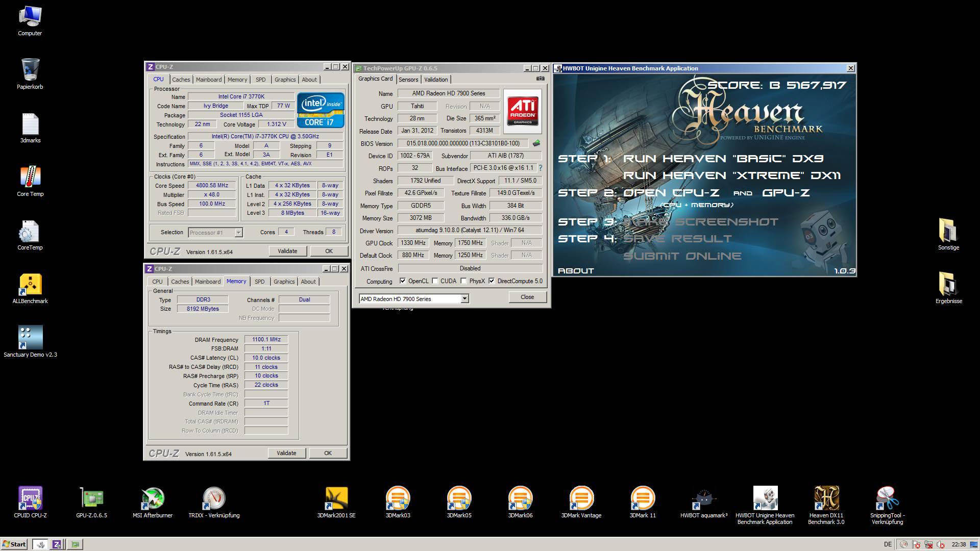Image resolution: width=980 pixels, height=551 pixels.
Task: Click Save Result in Heaven app
Action: click(x=677, y=239)
